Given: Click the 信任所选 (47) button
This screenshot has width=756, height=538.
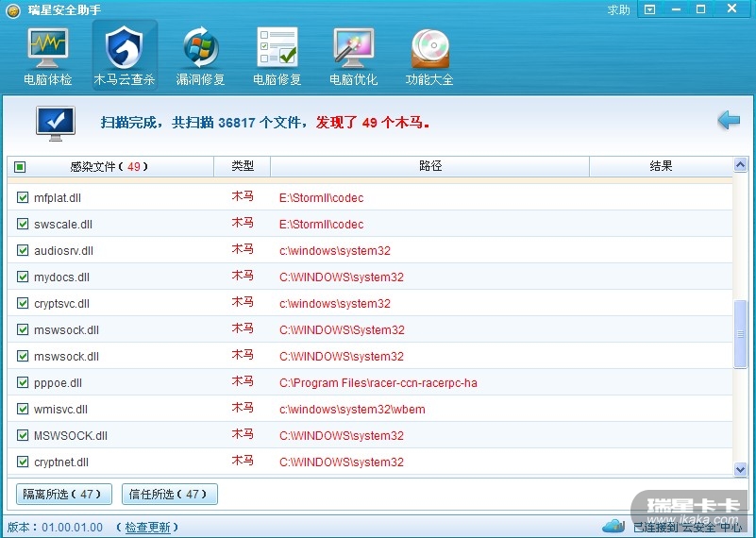Looking at the screenshot, I should [169, 494].
